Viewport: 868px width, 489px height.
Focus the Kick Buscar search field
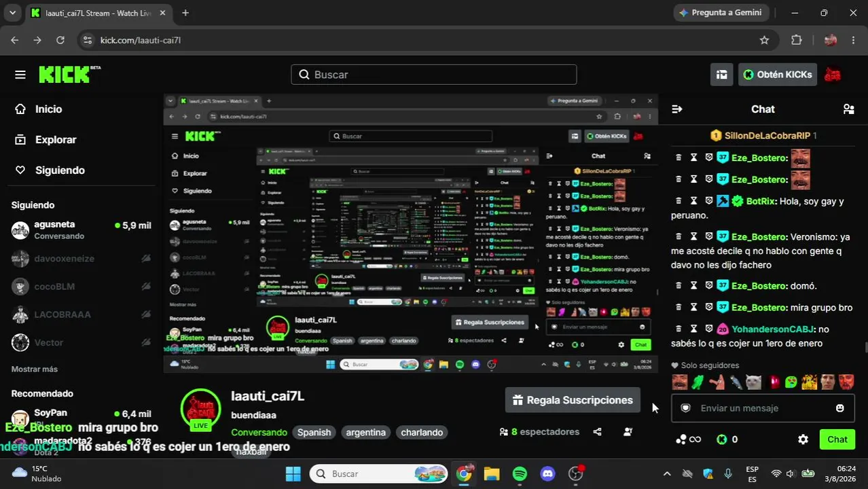[x=434, y=75]
